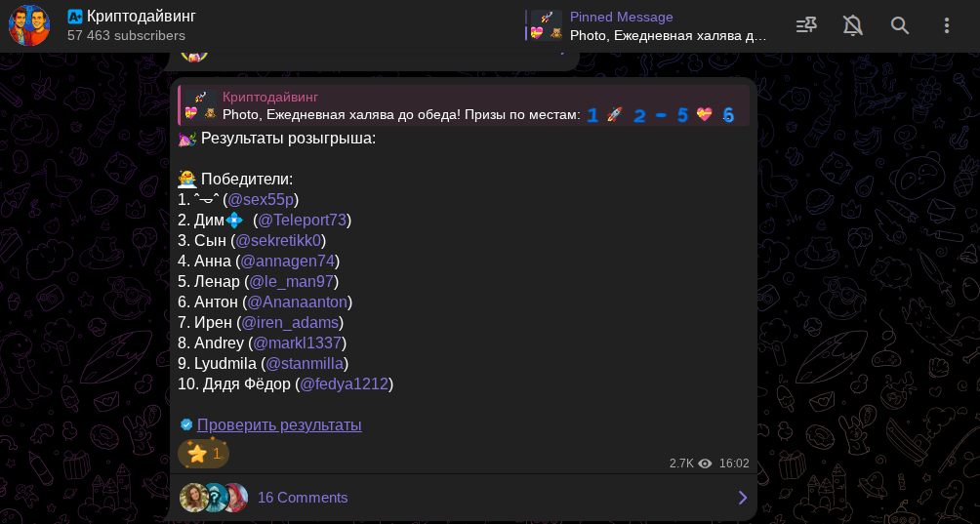Click the views eye icon on the post
Viewport: 980px width, 524px height.
point(705,464)
